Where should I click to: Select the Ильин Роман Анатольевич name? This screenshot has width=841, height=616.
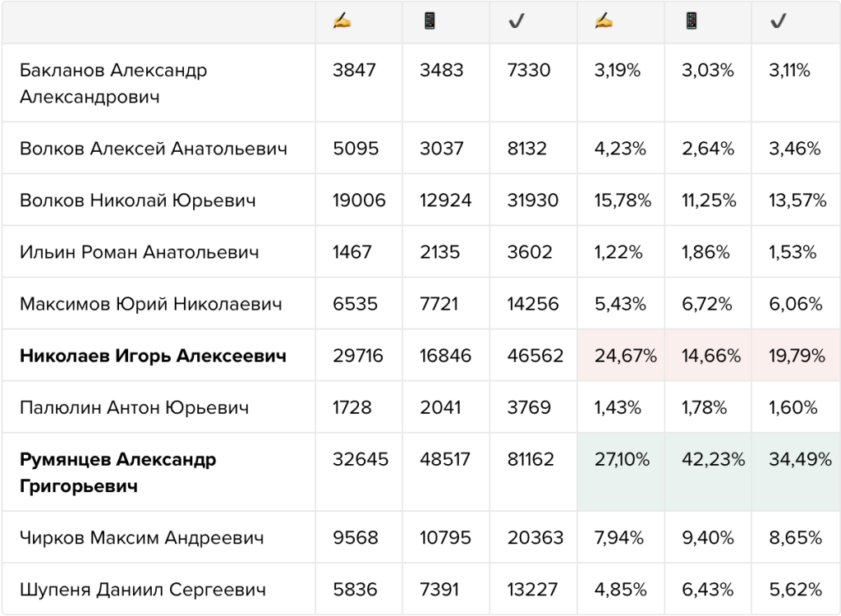tap(140, 252)
